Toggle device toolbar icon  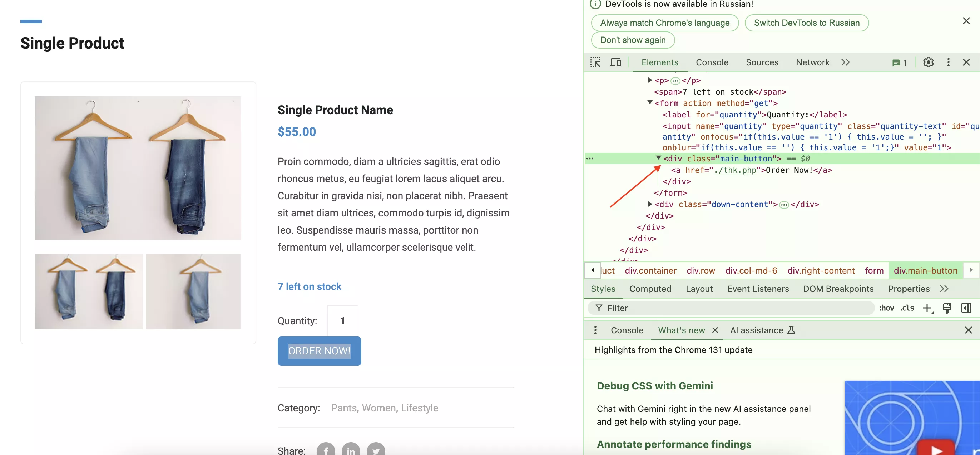(615, 62)
